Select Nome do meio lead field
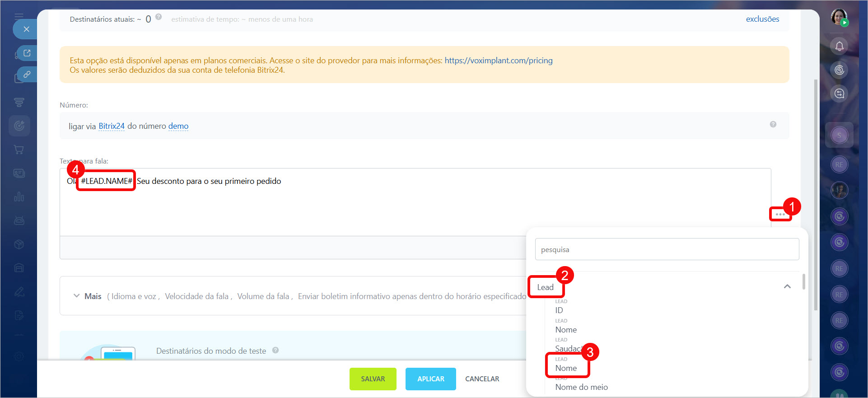The height and width of the screenshot is (398, 868). coord(581,387)
